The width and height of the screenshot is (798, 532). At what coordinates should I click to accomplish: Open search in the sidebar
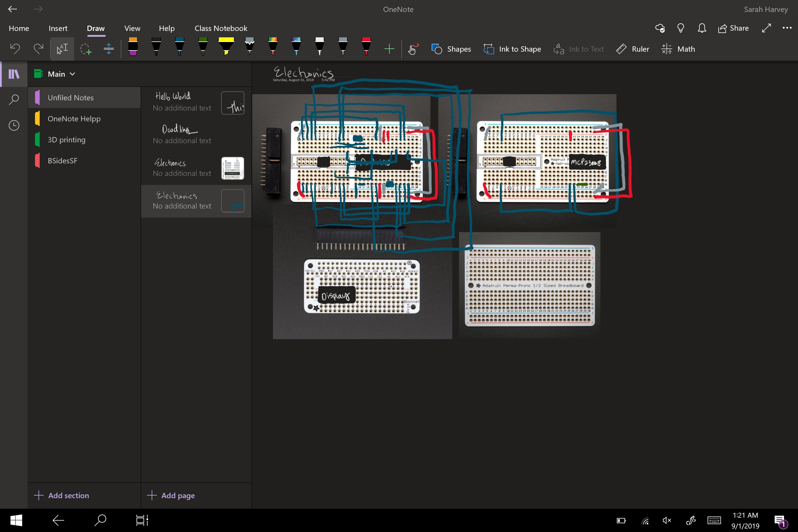pyautogui.click(x=14, y=100)
